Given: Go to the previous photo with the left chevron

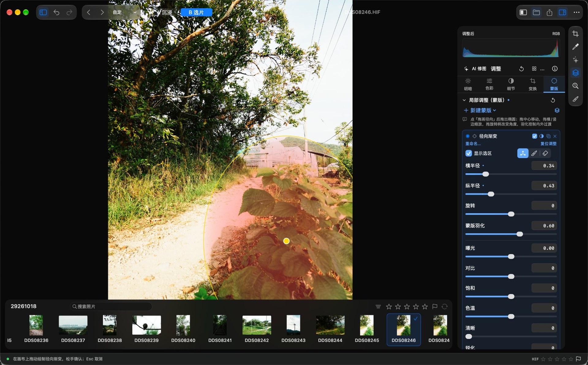Looking at the screenshot, I should [89, 12].
